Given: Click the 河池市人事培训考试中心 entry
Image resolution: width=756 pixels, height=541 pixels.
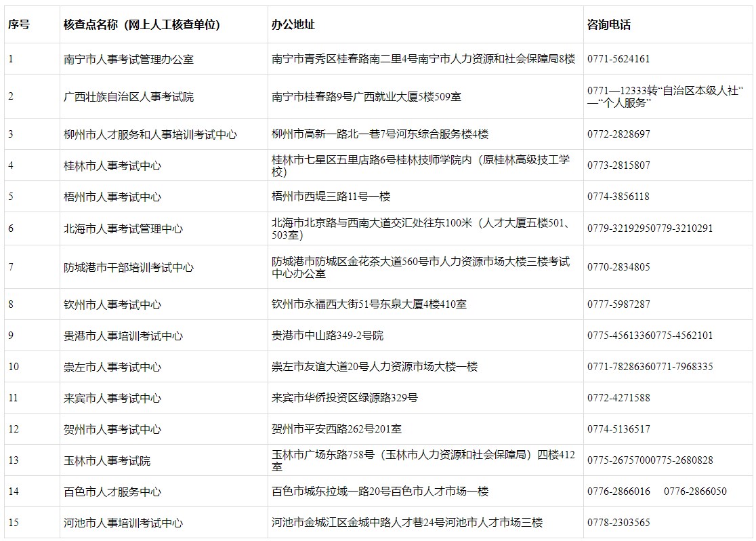Looking at the screenshot, I should coord(123,523).
